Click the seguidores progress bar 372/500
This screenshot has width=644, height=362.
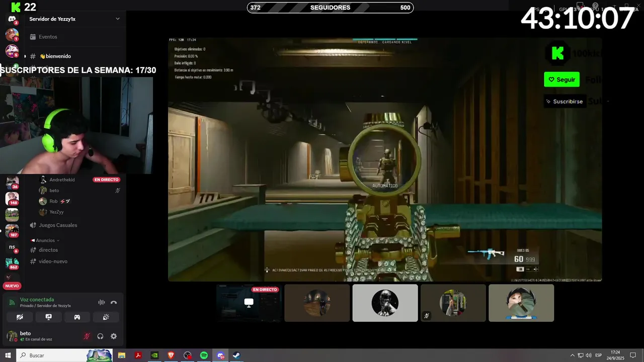click(x=330, y=8)
